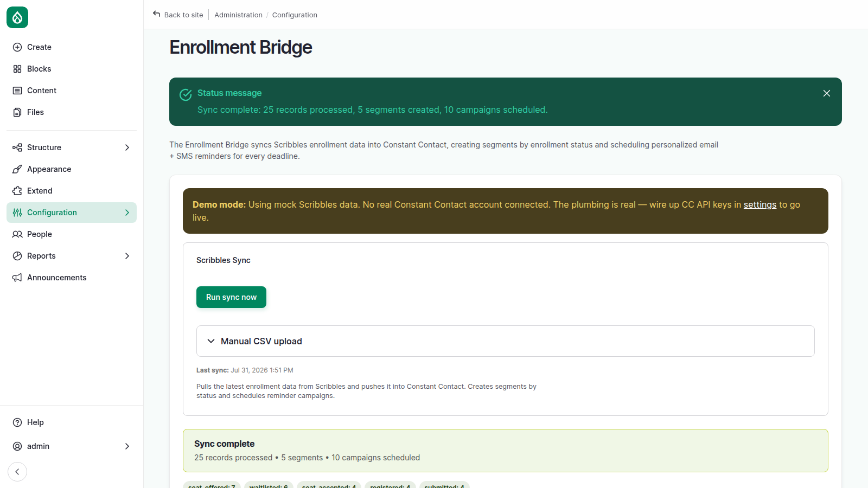The width and height of the screenshot is (868, 488).
Task: Collapse the sidebar with the round arrow button
Action: click(x=17, y=472)
